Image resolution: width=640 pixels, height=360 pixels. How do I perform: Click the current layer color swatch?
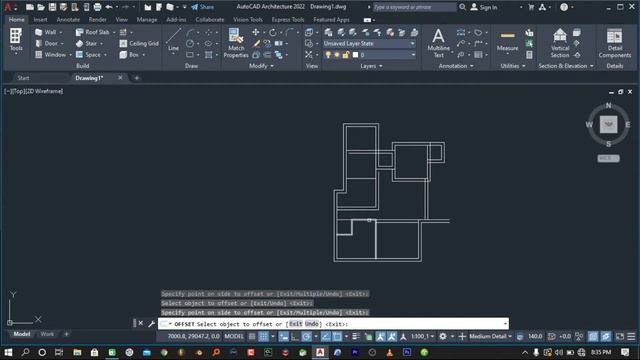(355, 55)
